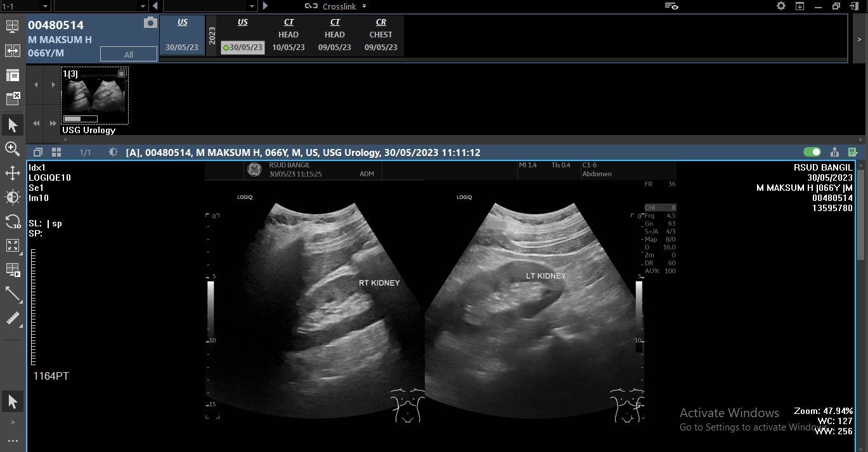Select the upper arrow pointer tool

point(12,125)
